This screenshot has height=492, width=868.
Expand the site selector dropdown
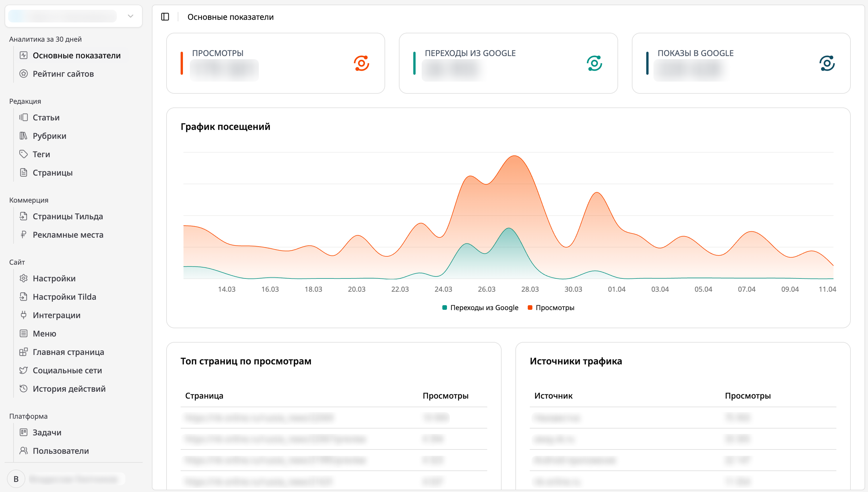pyautogui.click(x=130, y=16)
